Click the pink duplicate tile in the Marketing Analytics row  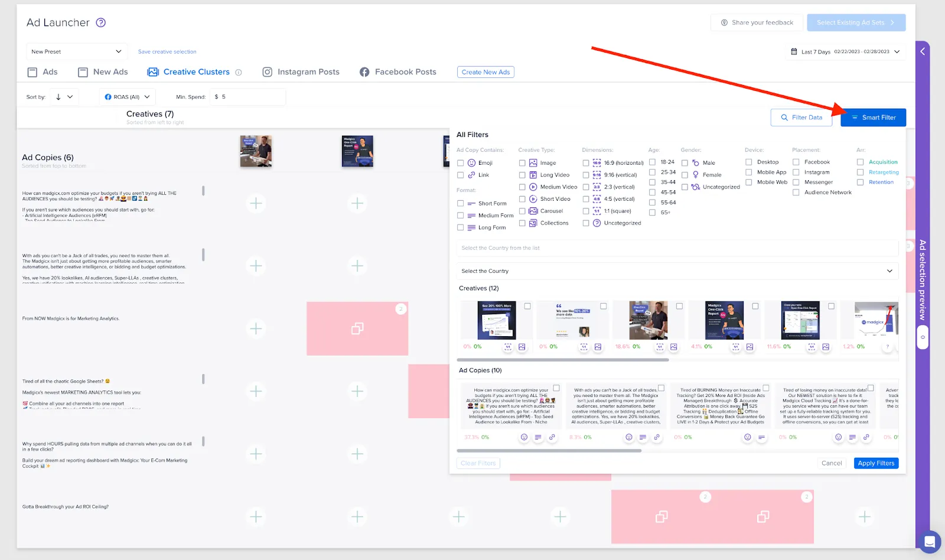coord(357,328)
